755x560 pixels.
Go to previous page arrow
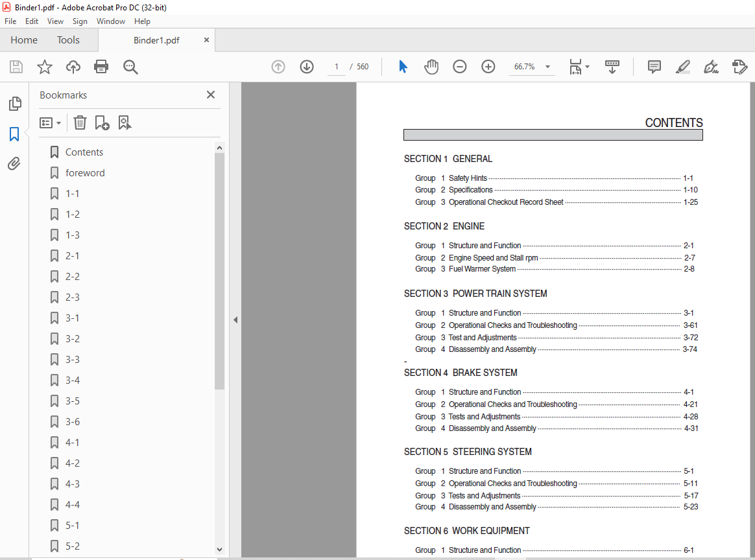click(x=278, y=66)
